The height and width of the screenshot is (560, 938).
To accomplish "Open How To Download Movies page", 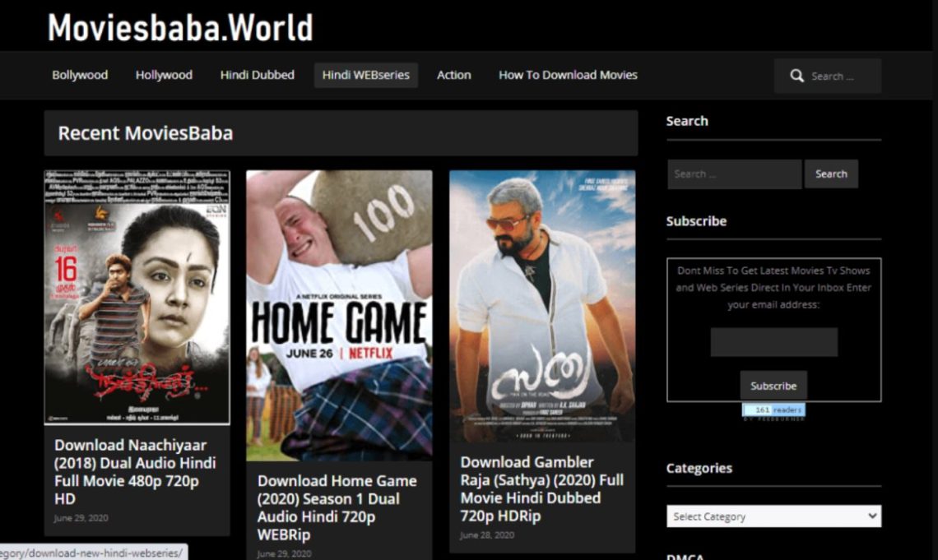I will (x=568, y=76).
